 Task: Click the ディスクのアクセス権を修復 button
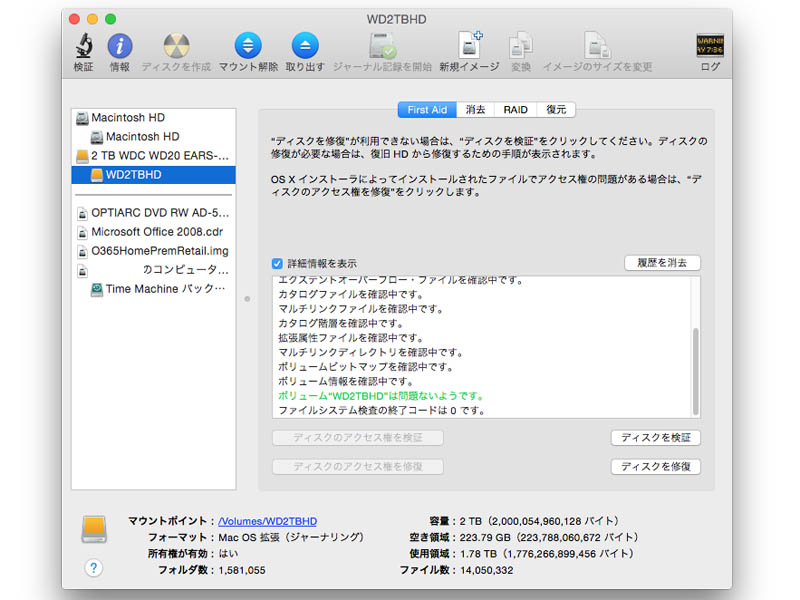[x=358, y=466]
